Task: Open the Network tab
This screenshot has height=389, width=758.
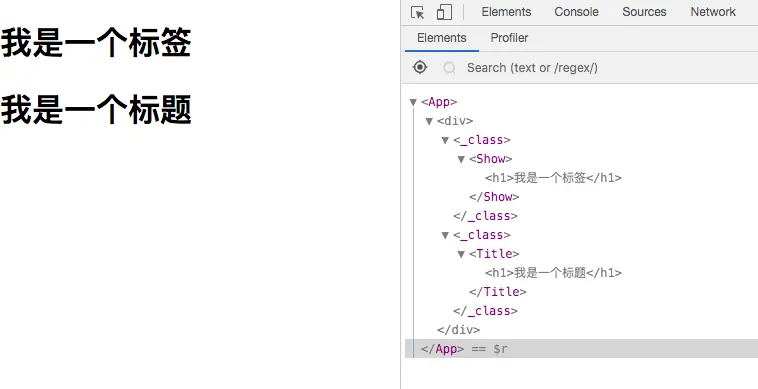Action: point(713,12)
